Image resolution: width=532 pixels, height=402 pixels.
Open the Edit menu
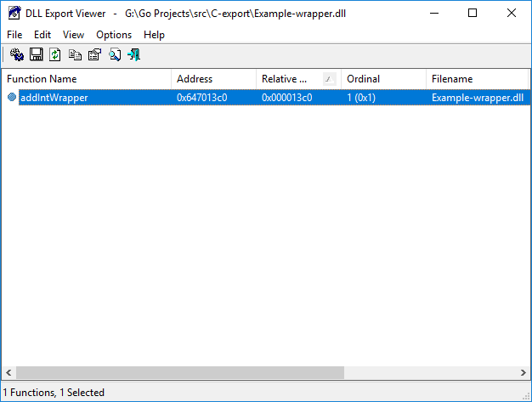(42, 35)
